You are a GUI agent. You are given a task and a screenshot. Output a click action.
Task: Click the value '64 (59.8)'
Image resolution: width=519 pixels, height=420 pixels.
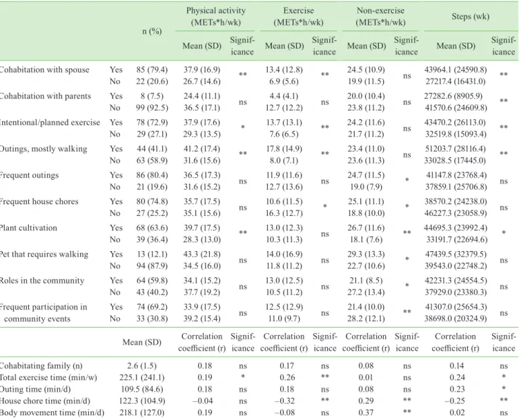coord(152,281)
